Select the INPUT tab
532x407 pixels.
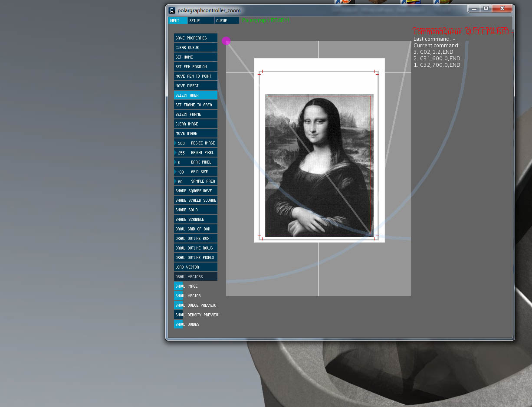pyautogui.click(x=177, y=20)
